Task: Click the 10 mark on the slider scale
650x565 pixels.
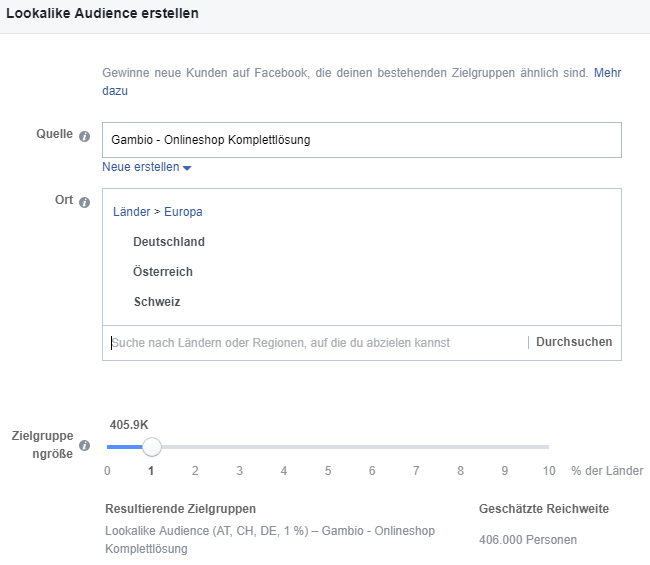Action: pos(549,470)
